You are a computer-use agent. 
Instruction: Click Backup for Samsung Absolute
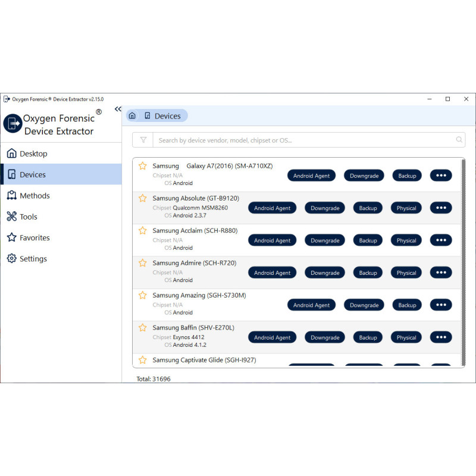(368, 208)
